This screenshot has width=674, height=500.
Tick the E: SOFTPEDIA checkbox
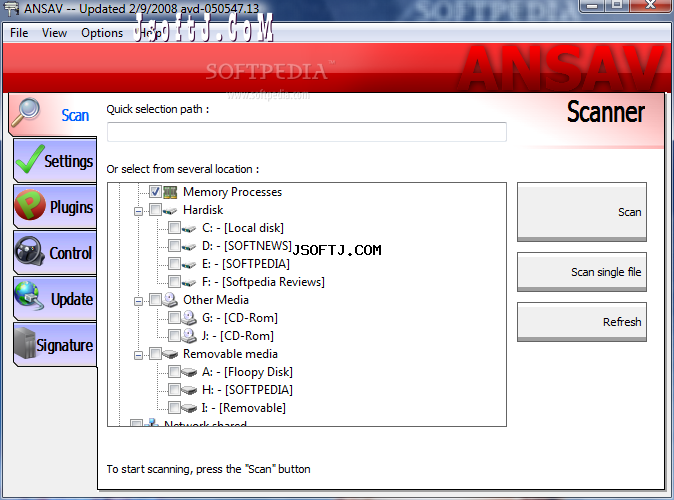pos(174,264)
